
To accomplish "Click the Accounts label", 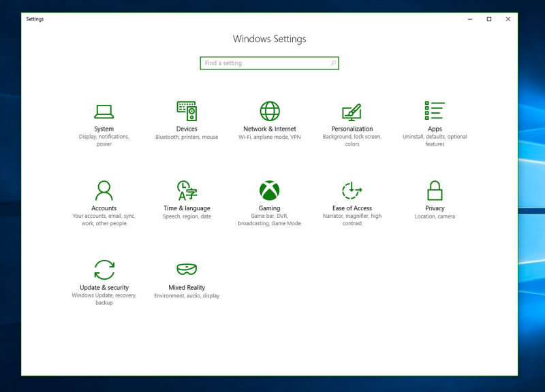I will [x=104, y=208].
